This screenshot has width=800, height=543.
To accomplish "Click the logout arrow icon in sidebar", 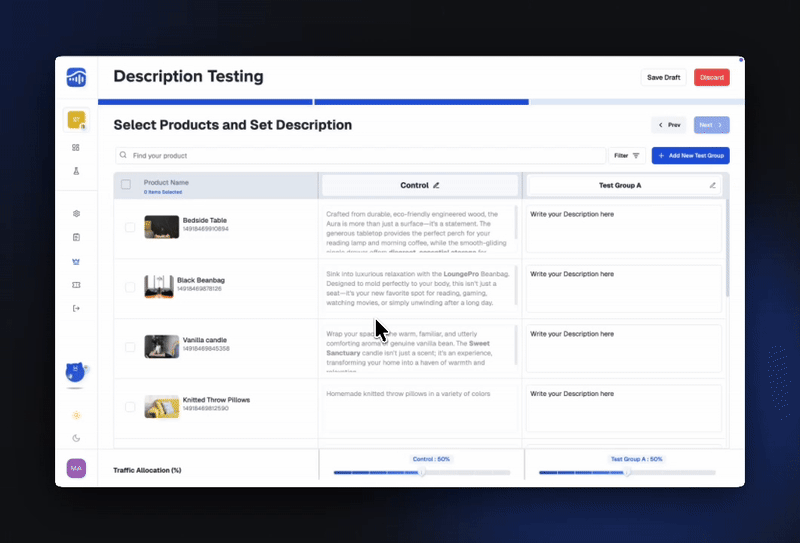I will pyautogui.click(x=76, y=308).
